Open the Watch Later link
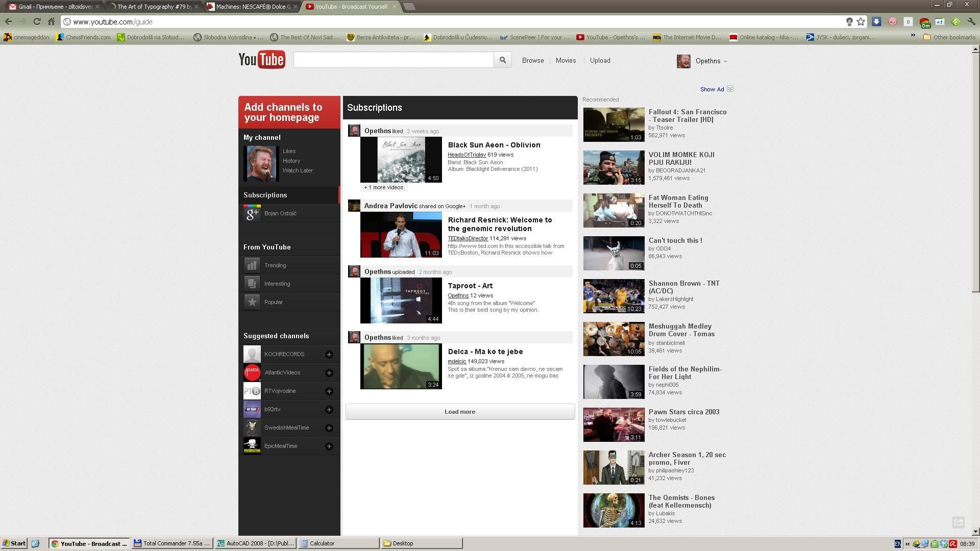 point(298,170)
